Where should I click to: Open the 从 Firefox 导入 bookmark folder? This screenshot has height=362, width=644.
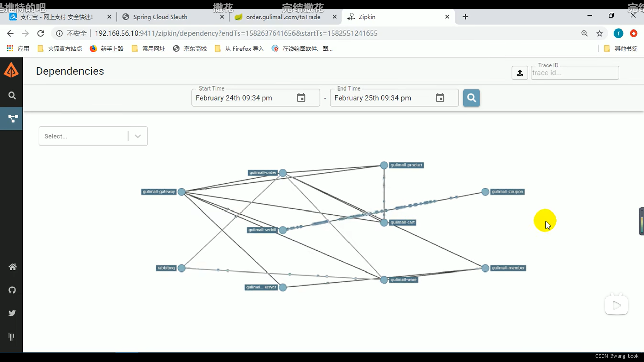click(239, 49)
